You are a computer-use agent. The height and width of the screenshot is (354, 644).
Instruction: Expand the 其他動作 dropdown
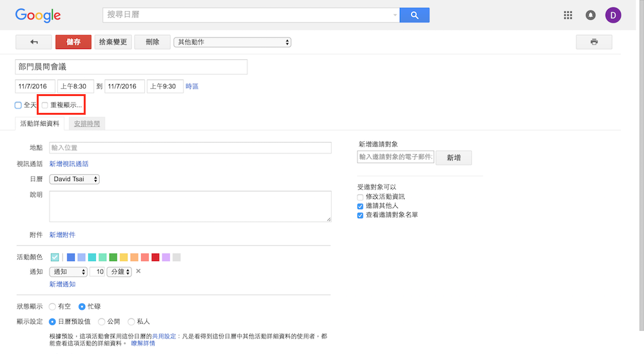point(232,43)
